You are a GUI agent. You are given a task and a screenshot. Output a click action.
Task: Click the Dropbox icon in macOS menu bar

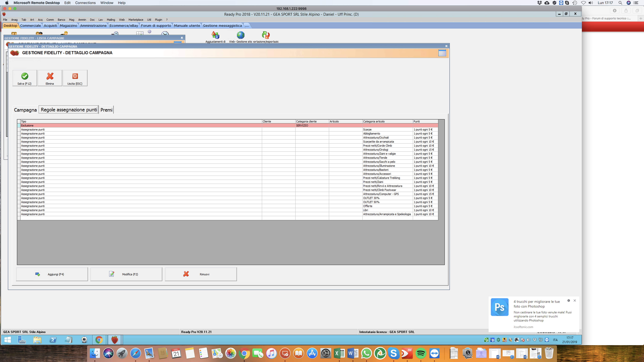click(539, 3)
